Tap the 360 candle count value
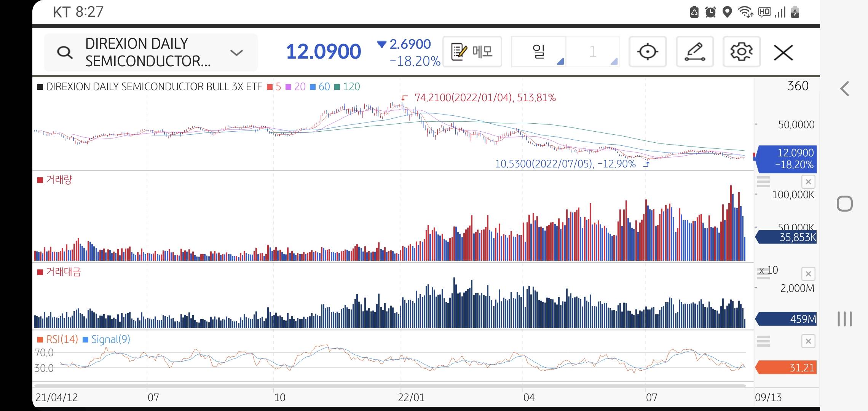The width and height of the screenshot is (868, 411). [798, 86]
